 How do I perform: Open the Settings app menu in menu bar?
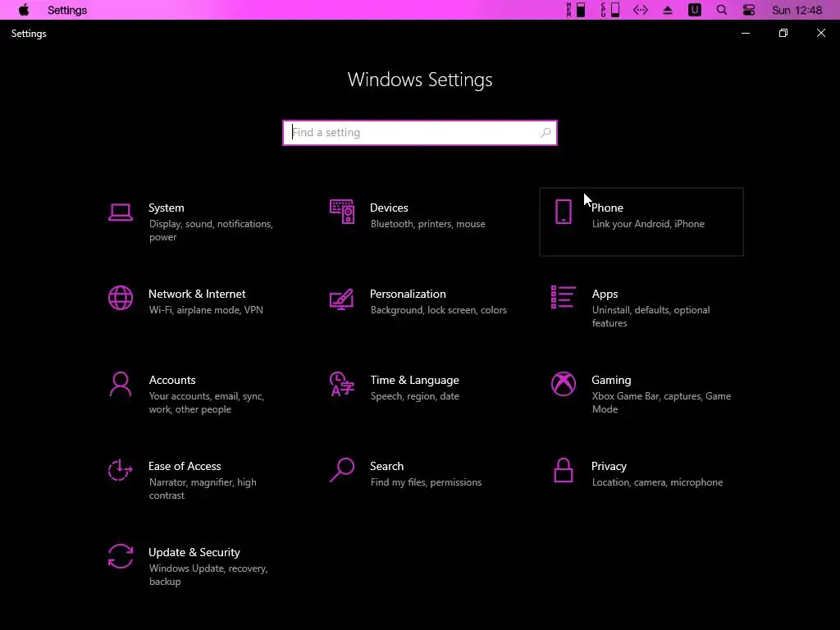(x=67, y=10)
